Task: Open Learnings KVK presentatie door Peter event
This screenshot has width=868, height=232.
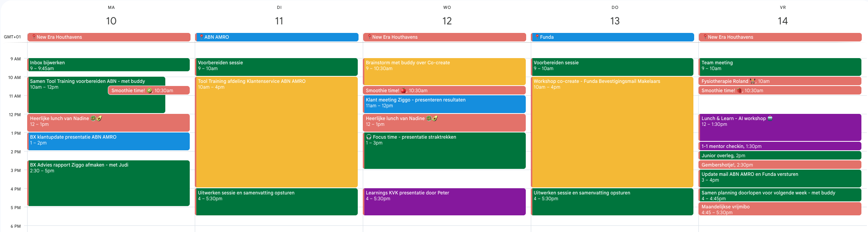Action: (444, 202)
